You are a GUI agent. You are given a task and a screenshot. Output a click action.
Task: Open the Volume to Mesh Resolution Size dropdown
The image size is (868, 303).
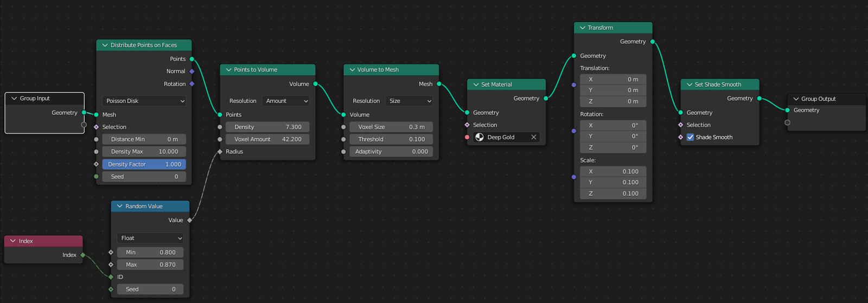[x=409, y=101]
